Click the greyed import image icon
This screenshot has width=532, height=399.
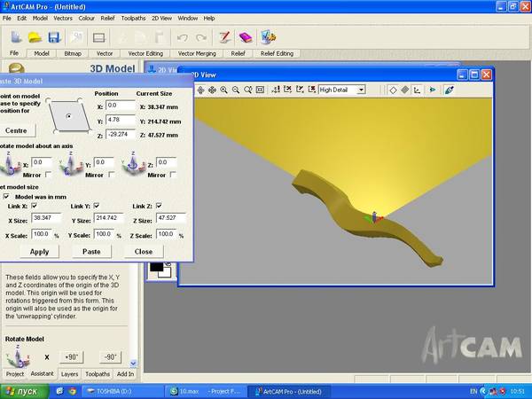76,37
